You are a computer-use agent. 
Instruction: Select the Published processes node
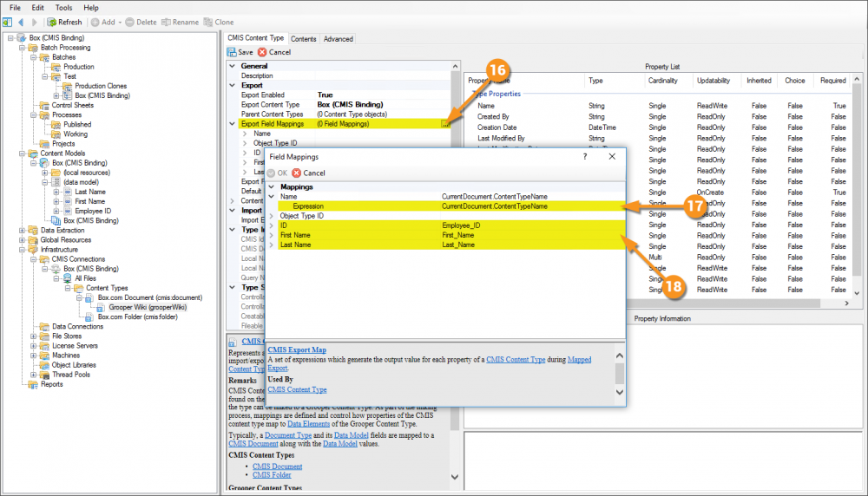point(77,124)
